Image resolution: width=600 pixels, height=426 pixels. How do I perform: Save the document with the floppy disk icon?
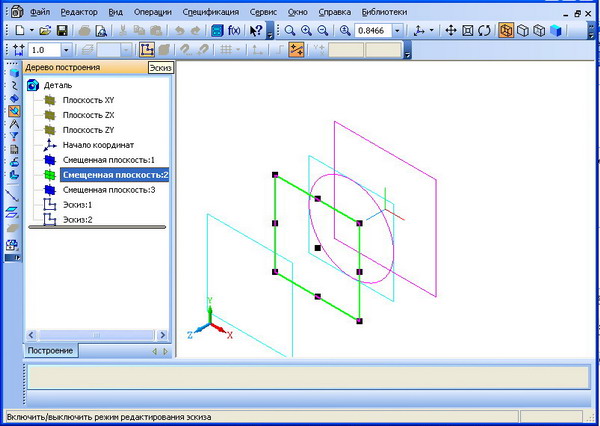(62, 30)
